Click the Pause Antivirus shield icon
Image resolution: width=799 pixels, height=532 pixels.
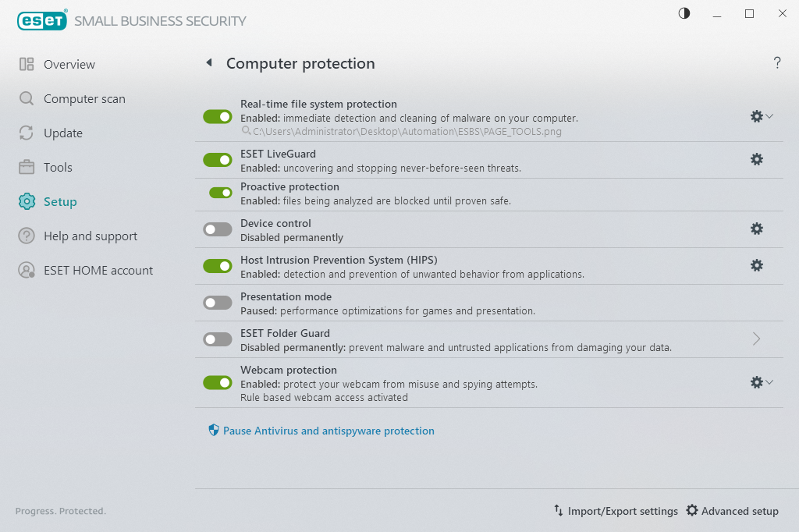coord(214,431)
